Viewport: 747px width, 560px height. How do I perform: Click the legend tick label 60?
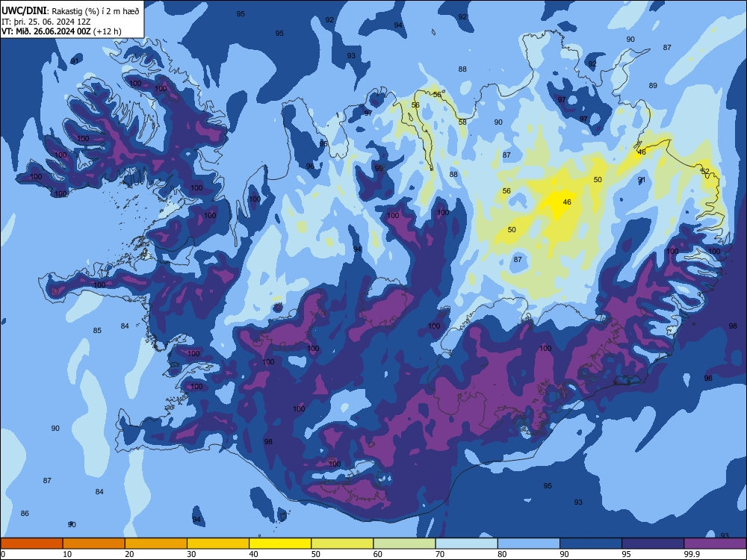378,554
